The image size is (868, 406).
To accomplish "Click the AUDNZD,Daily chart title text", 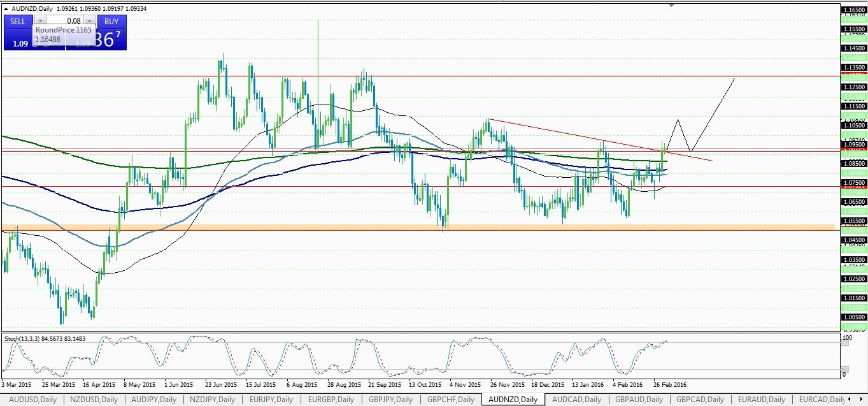I will tap(32, 8).
